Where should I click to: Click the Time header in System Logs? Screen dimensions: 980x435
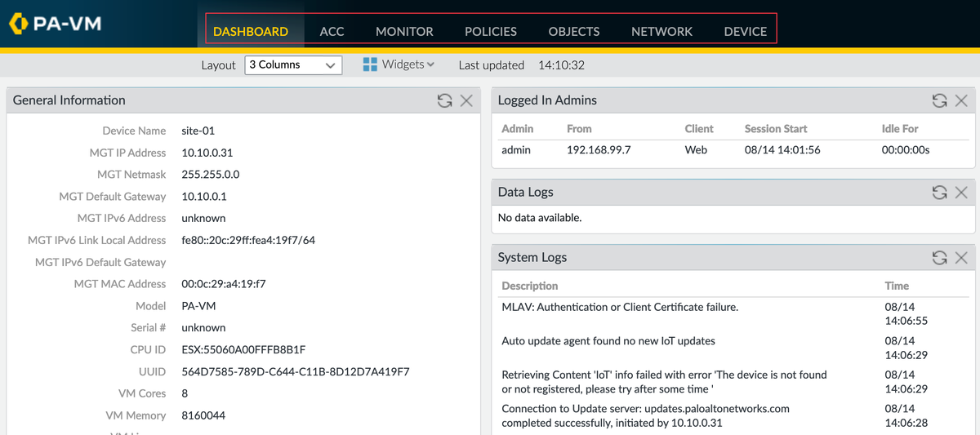pos(897,286)
